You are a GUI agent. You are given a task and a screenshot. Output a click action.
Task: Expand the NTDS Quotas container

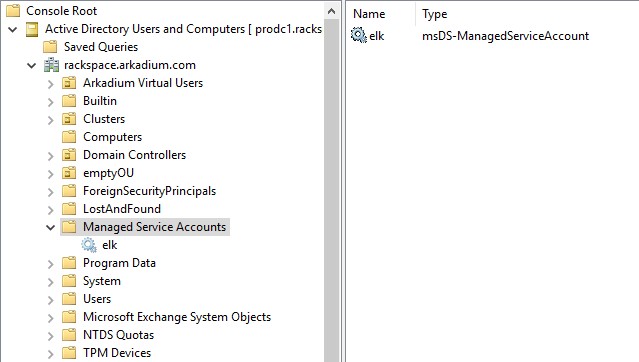(x=51, y=336)
